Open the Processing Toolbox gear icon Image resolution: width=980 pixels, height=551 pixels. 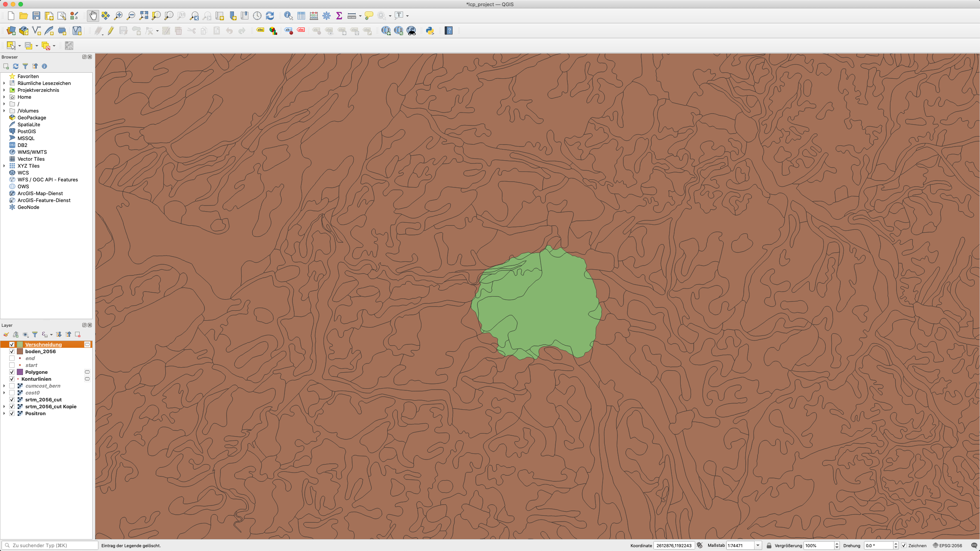[x=327, y=16]
